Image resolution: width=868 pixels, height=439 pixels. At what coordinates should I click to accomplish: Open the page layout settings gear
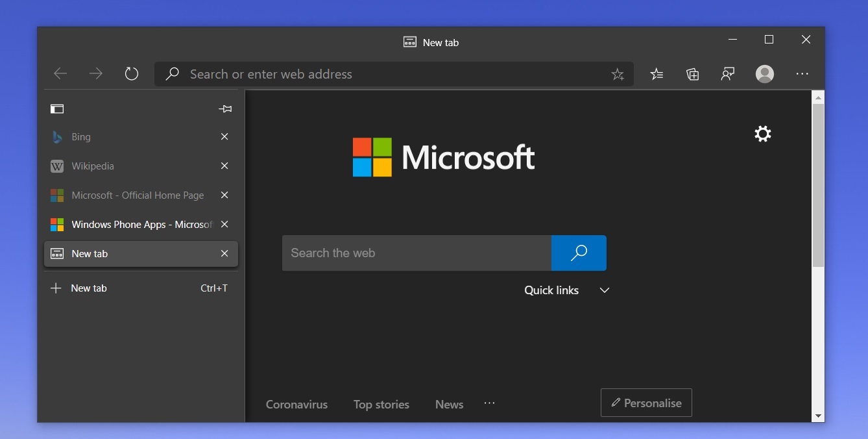[763, 134]
